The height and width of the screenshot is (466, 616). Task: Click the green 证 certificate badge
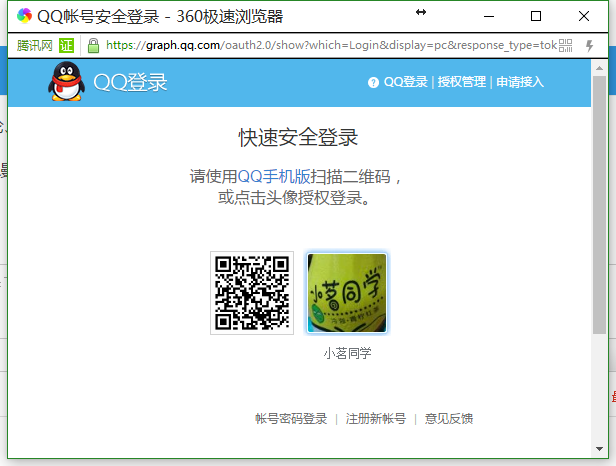[x=66, y=46]
